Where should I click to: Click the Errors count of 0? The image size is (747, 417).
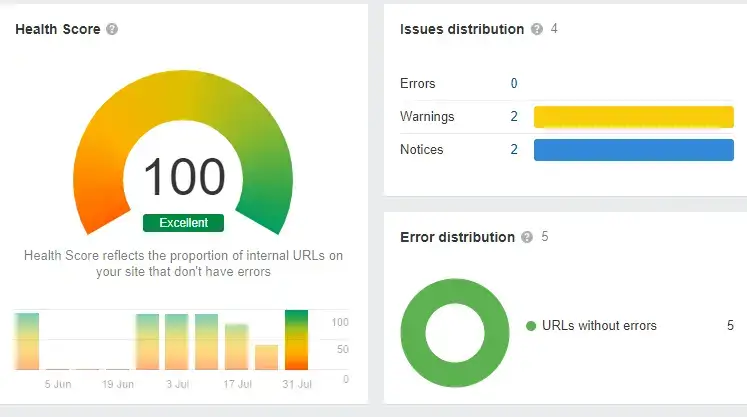(x=514, y=84)
